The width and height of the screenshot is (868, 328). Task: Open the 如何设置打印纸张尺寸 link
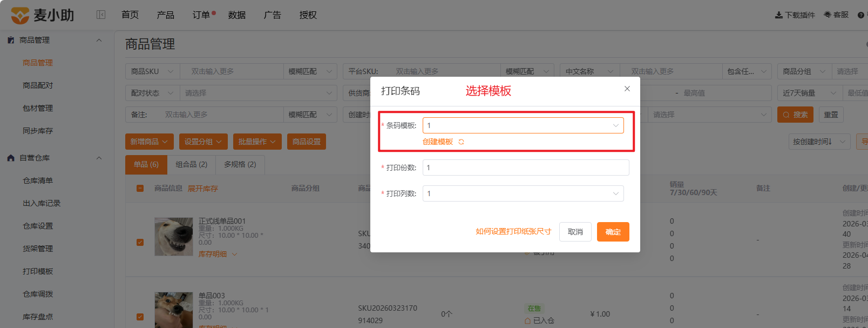pyautogui.click(x=513, y=231)
